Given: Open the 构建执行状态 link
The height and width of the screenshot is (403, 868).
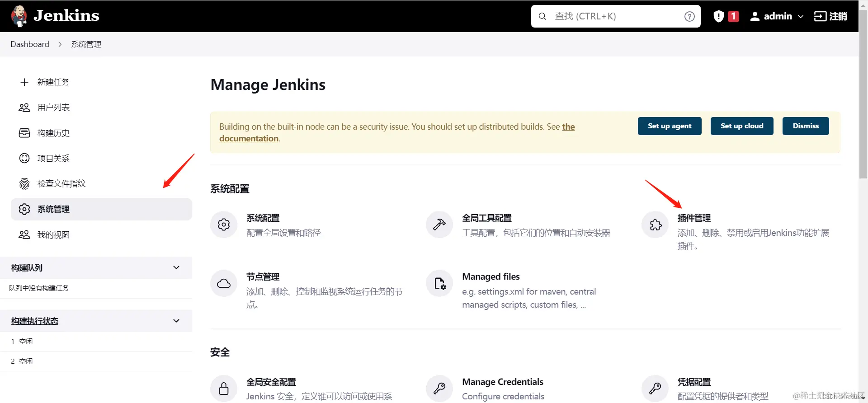Looking at the screenshot, I should coord(35,321).
